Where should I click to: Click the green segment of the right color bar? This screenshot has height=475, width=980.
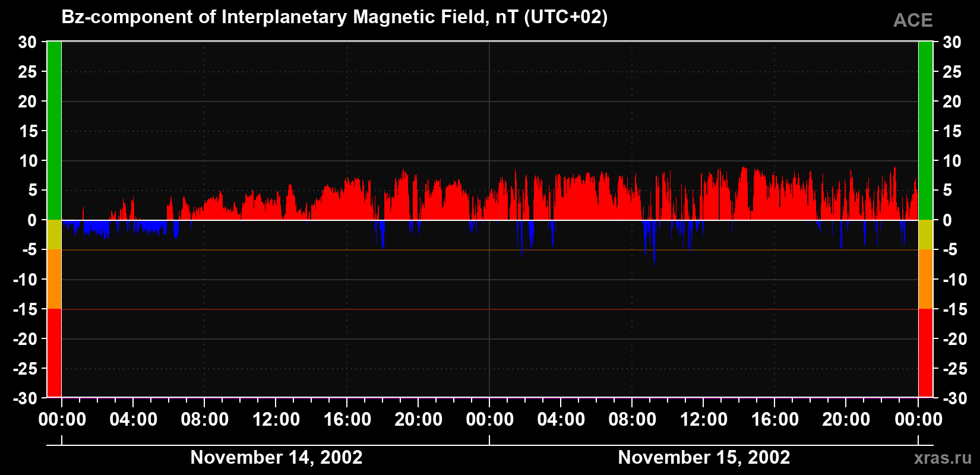click(925, 131)
